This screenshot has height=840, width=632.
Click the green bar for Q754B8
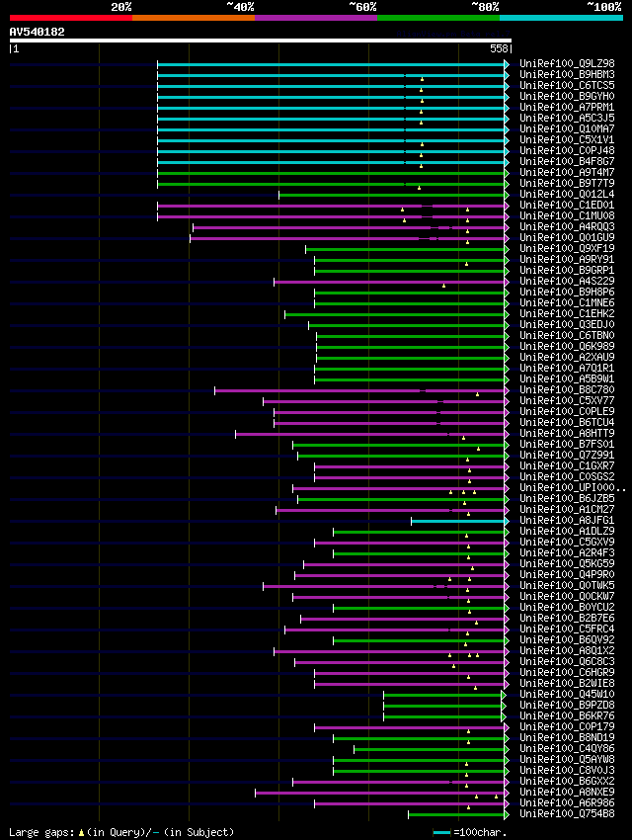pyautogui.click(x=456, y=815)
